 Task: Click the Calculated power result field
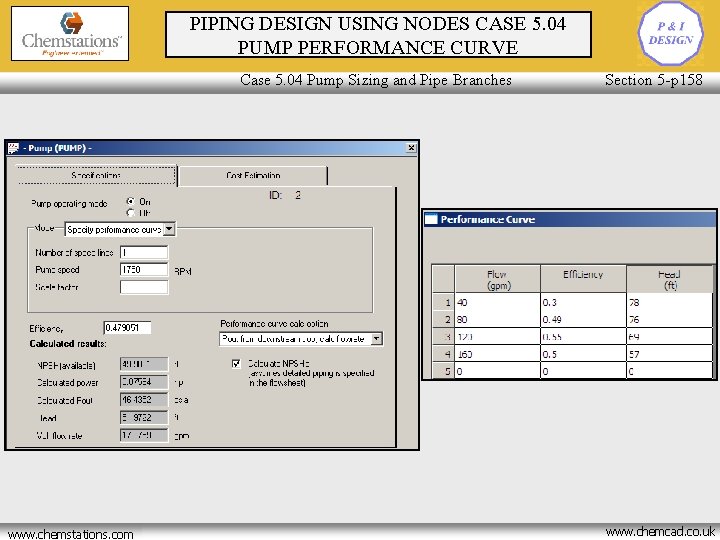click(x=144, y=382)
